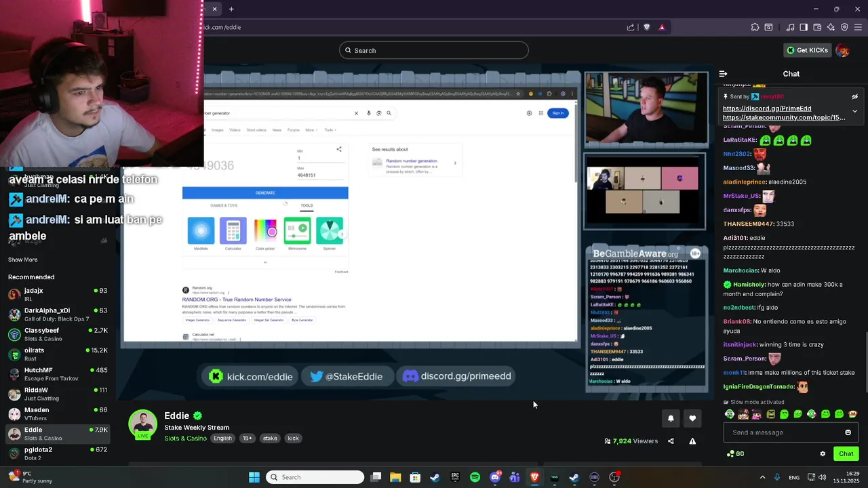Open the emoji picker in message box
Screen dimensions: 868x488
[x=848, y=432]
